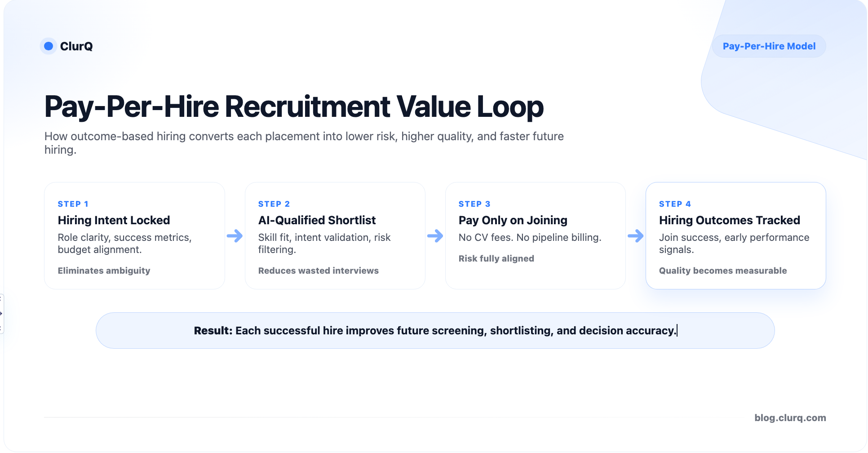
Task: Select the Pay Only on Joining heading
Action: 513,220
